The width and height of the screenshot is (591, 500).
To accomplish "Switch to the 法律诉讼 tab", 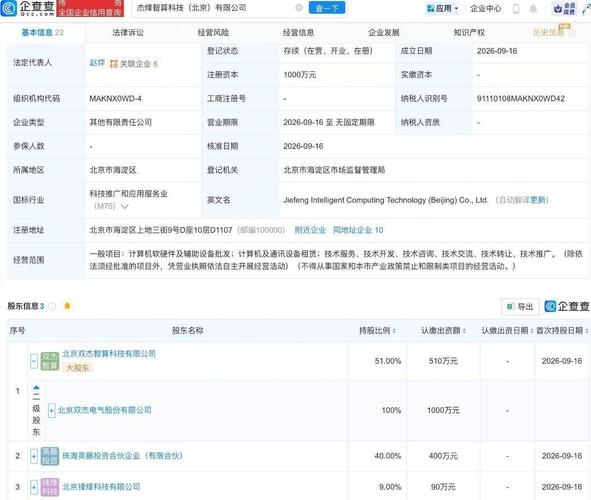I will [128, 32].
